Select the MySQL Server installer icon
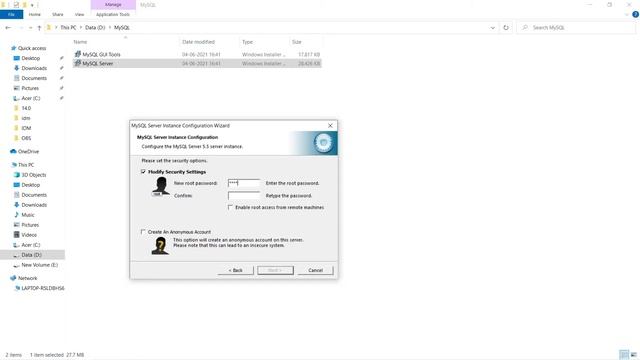Image resolution: width=640 pixels, height=360 pixels. 78,63
